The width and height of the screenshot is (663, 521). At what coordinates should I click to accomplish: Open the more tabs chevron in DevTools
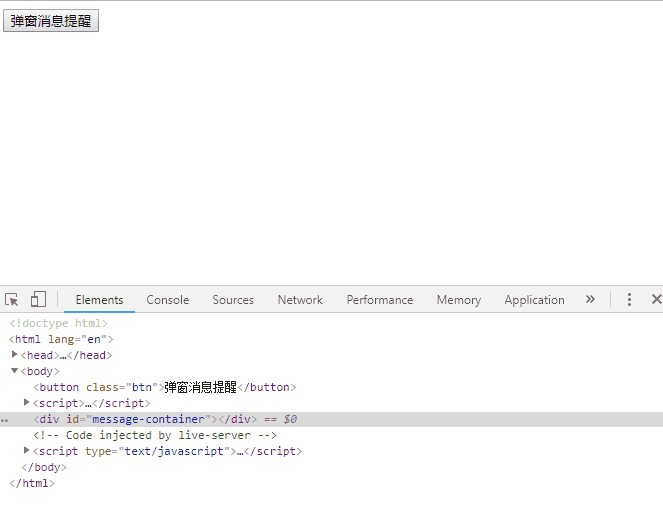point(590,299)
